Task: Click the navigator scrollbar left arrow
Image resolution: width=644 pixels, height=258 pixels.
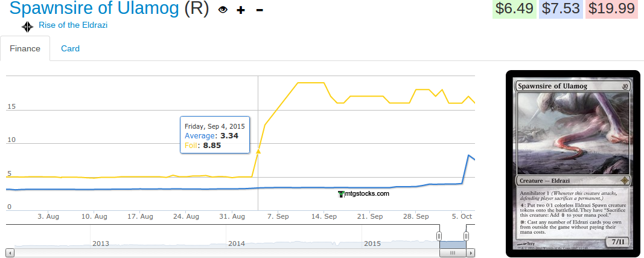Action: tap(10, 253)
